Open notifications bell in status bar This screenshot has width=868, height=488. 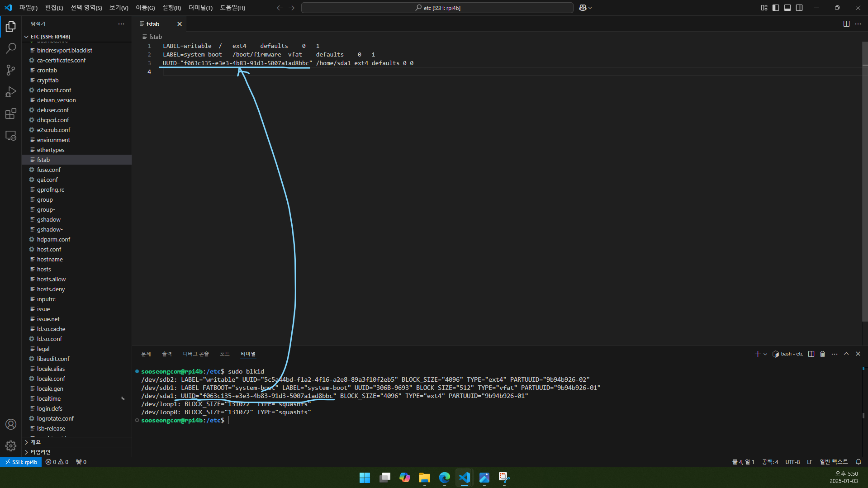pos(859,462)
